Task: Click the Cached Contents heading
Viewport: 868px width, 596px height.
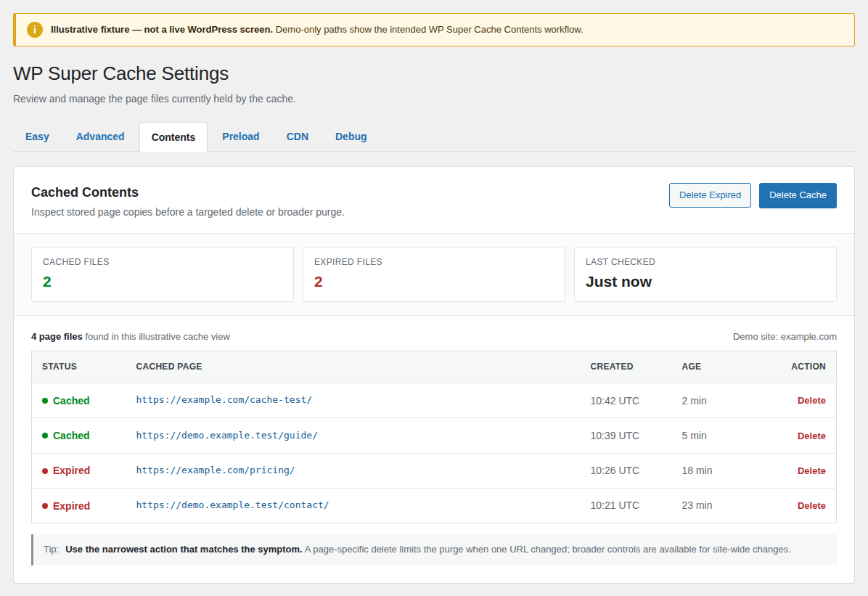Action: coord(85,192)
